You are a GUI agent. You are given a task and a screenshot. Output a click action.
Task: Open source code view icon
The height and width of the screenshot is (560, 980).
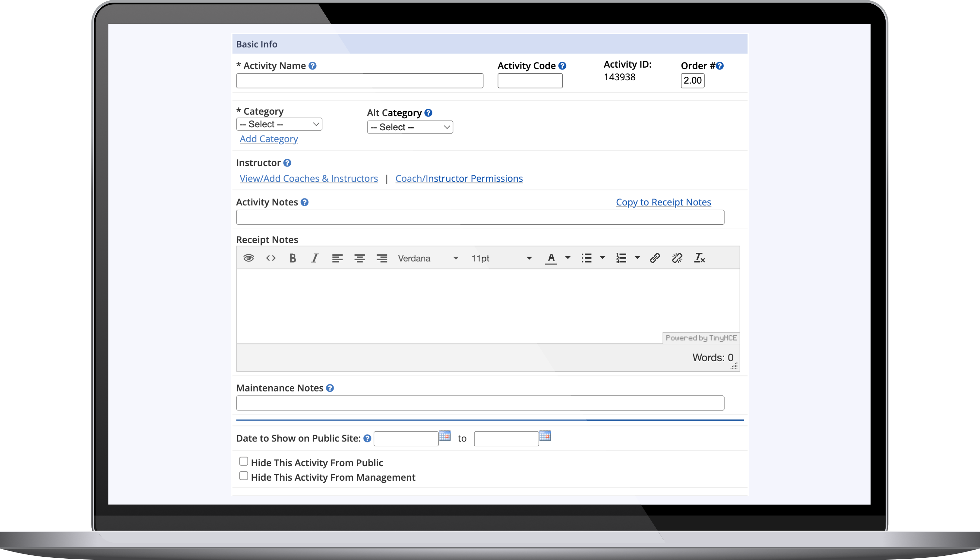pyautogui.click(x=271, y=258)
